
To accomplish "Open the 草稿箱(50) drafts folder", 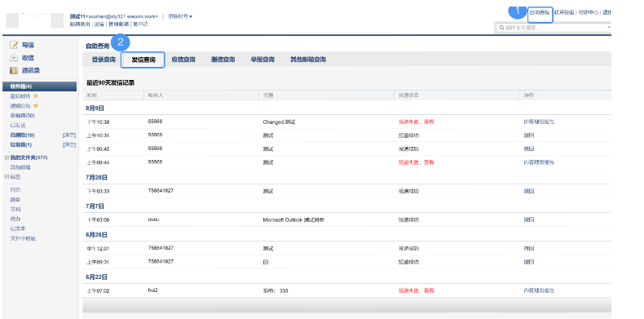I will click(x=22, y=116).
